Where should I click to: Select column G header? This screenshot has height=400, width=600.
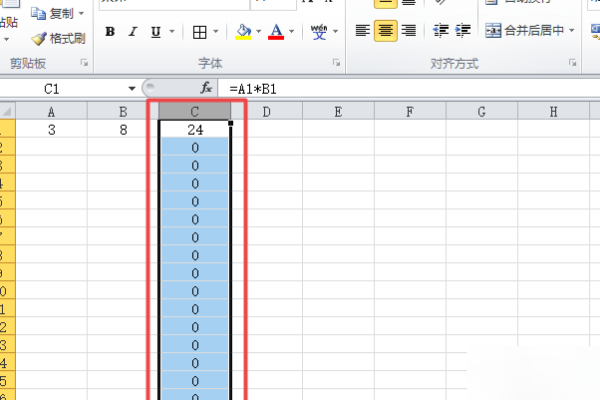coord(482,112)
